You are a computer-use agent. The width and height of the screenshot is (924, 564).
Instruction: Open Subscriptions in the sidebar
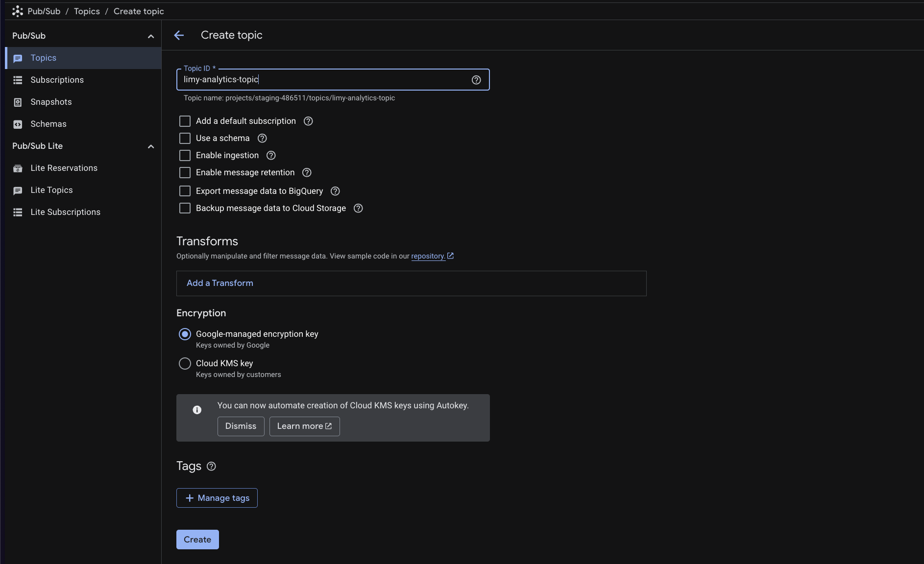[57, 80]
